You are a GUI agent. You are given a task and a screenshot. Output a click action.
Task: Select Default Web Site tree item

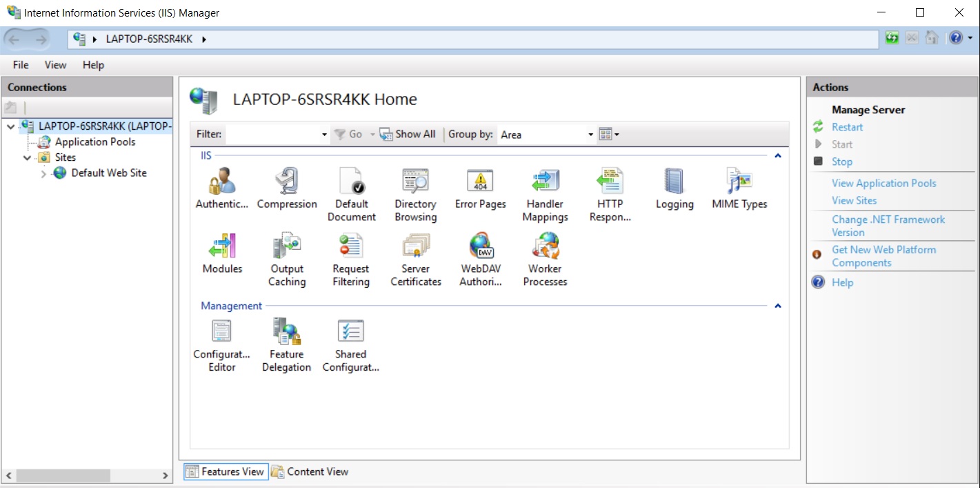pyautogui.click(x=109, y=173)
